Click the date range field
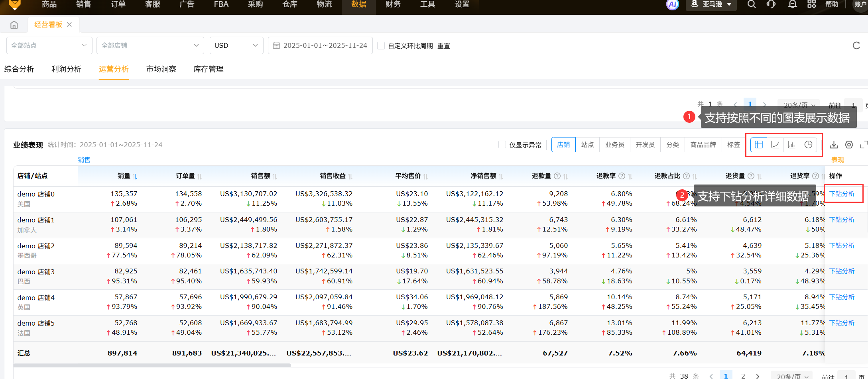Viewport: 868px width, 379px height. point(320,45)
